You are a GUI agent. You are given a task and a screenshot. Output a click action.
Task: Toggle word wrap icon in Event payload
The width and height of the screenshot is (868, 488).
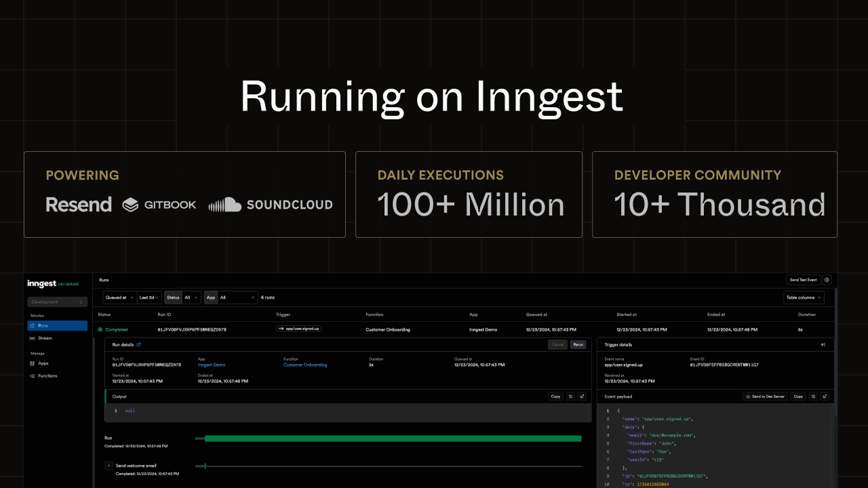click(812, 396)
